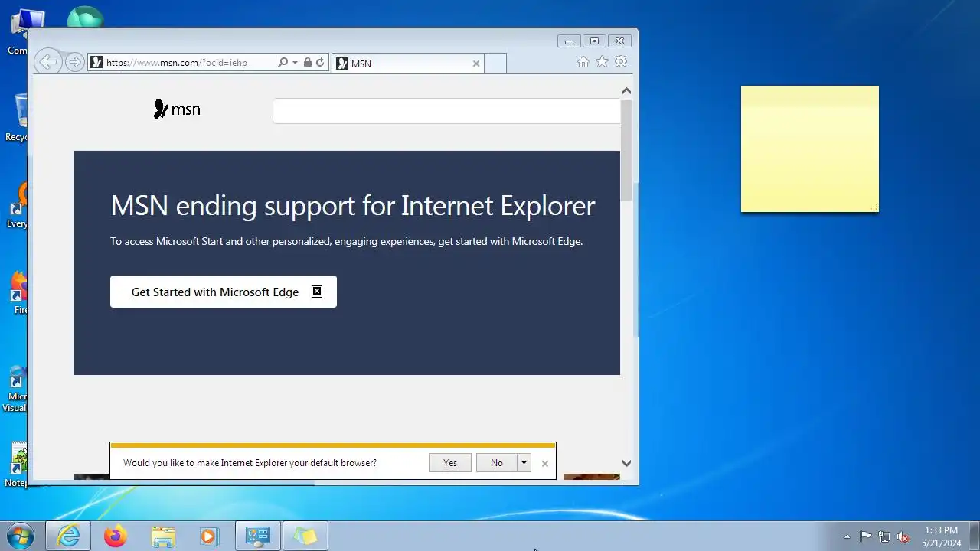The width and height of the screenshot is (980, 551).
Task: Click the Control Panel taskbar item
Action: point(258,536)
